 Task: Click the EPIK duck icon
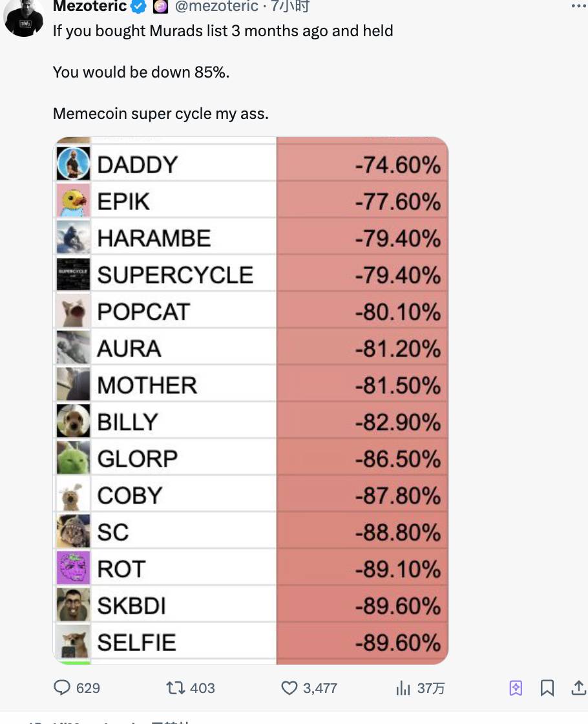(73, 200)
